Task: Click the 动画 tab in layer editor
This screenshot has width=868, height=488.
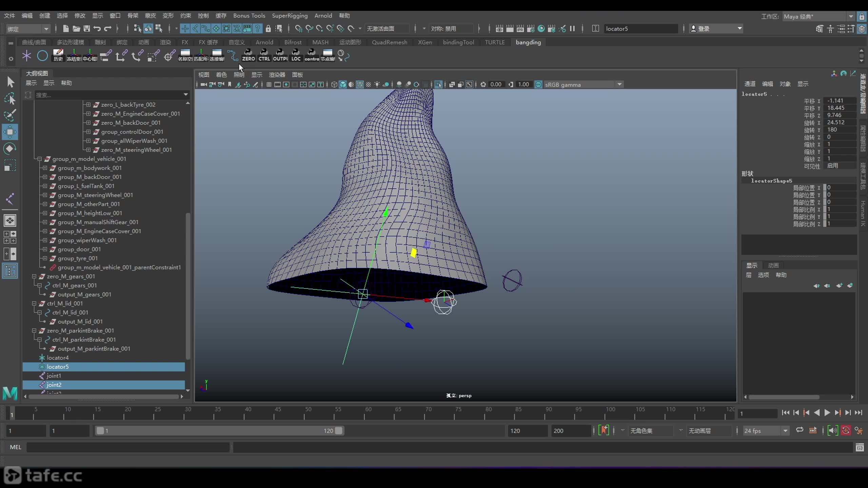Action: click(x=773, y=265)
